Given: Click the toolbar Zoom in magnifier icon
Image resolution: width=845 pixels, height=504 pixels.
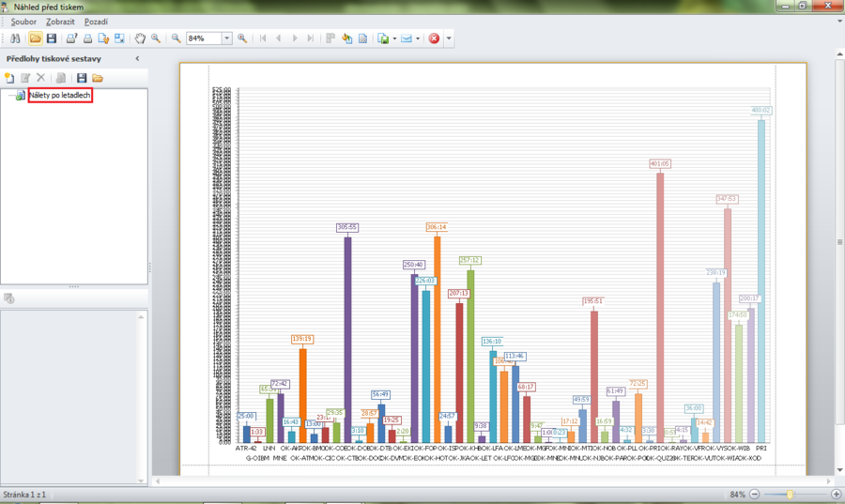Looking at the screenshot, I should tap(242, 38).
